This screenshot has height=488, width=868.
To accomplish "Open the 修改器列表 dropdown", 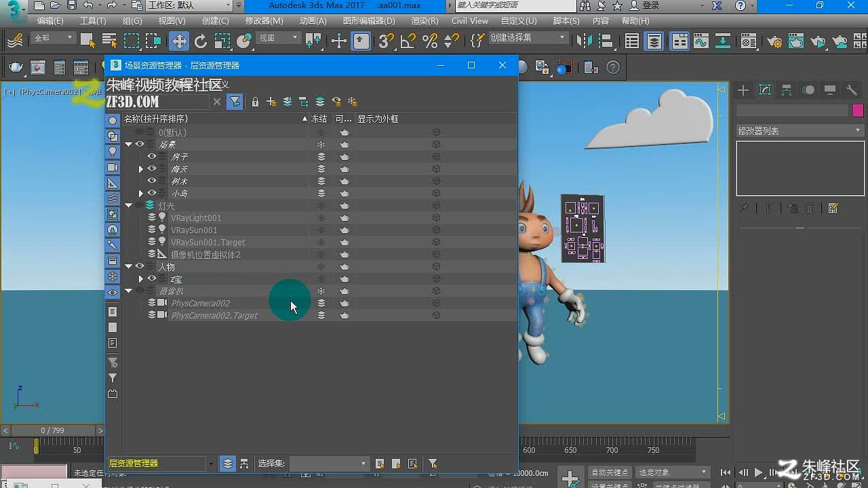I will tap(800, 131).
